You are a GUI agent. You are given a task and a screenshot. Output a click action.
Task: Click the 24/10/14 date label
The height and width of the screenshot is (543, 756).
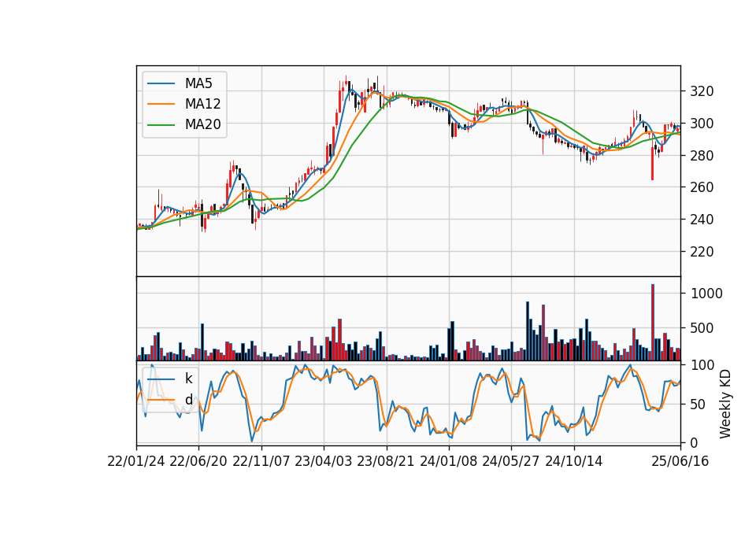pyautogui.click(x=574, y=461)
